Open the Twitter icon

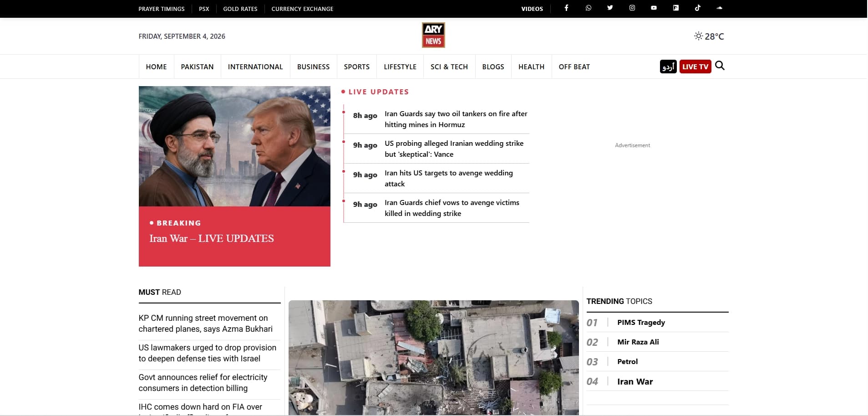pos(610,8)
